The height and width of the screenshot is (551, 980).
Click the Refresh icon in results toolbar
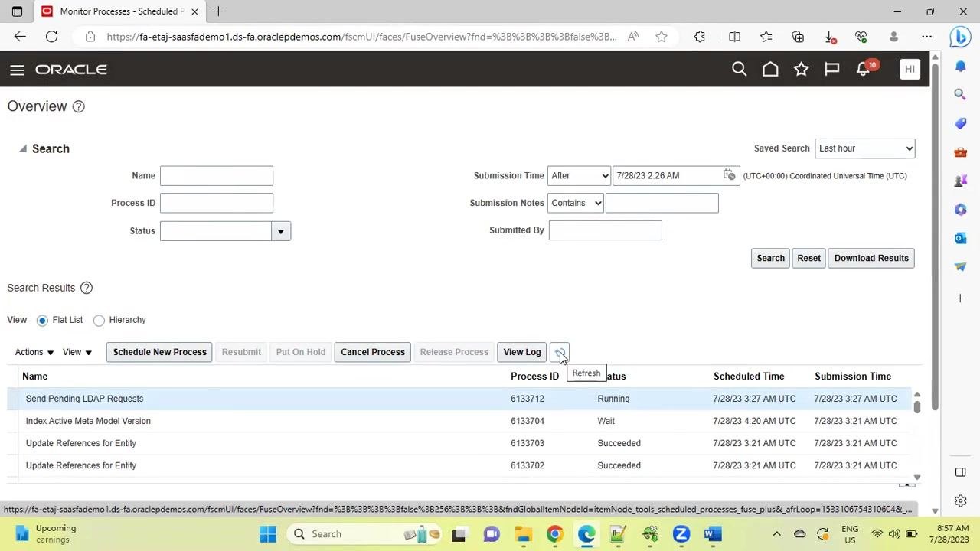(x=560, y=352)
